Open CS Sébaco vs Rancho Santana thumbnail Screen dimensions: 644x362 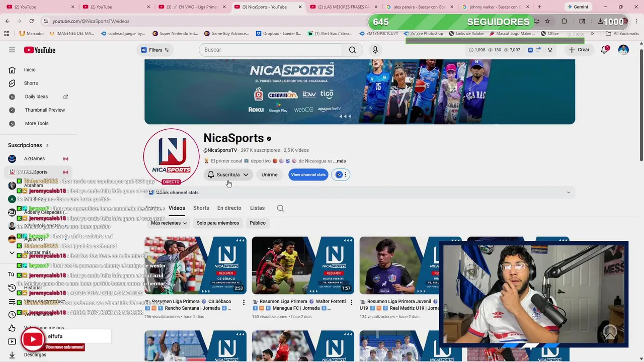(195, 265)
